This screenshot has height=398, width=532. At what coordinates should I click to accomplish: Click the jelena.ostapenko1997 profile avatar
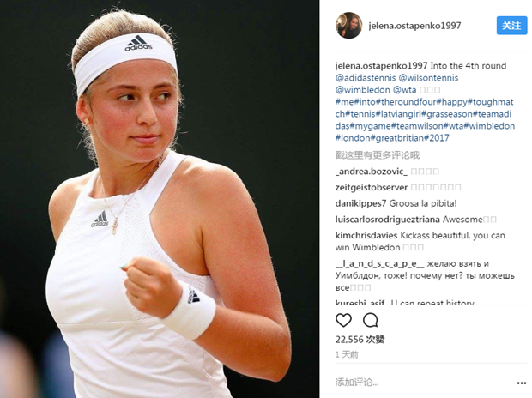point(348,26)
